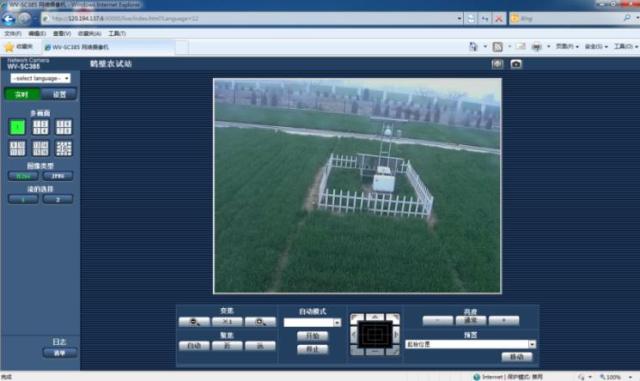The width and height of the screenshot is (640, 381).
Task: Click the IE favorites star icon
Action: (9, 47)
